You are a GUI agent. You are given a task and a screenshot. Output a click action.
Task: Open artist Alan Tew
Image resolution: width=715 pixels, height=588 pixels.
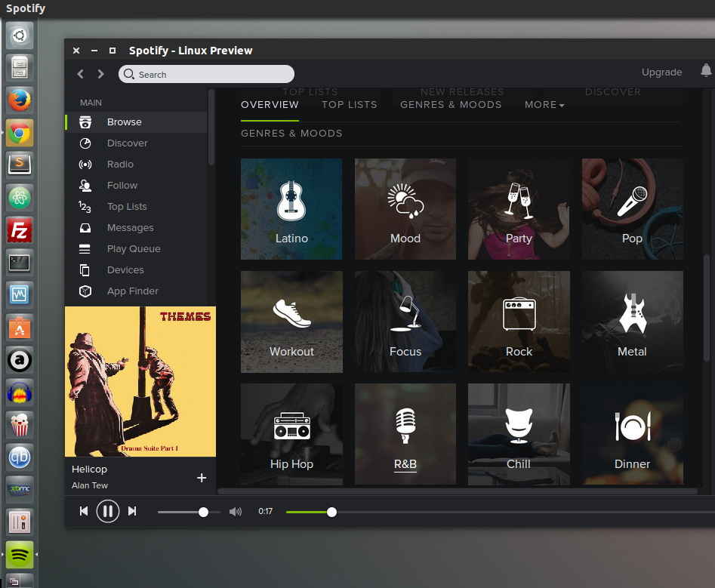(90, 485)
